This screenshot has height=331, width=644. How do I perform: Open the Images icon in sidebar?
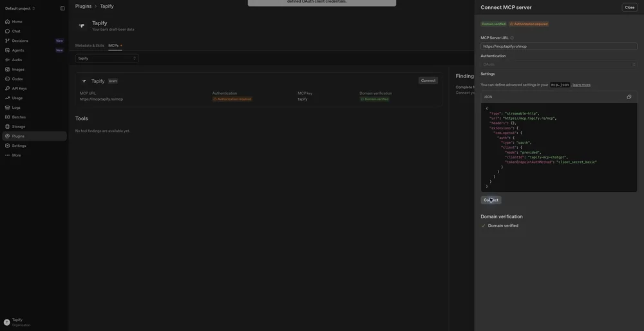coord(7,70)
